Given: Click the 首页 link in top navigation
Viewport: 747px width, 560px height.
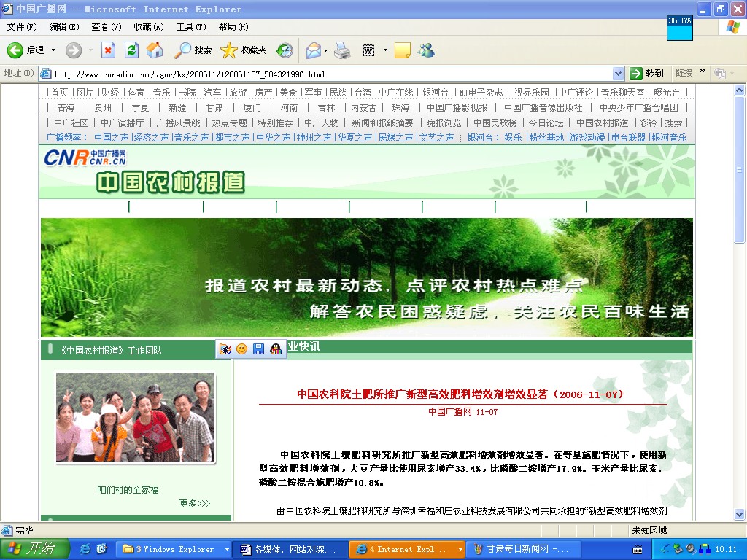Looking at the screenshot, I should point(60,93).
